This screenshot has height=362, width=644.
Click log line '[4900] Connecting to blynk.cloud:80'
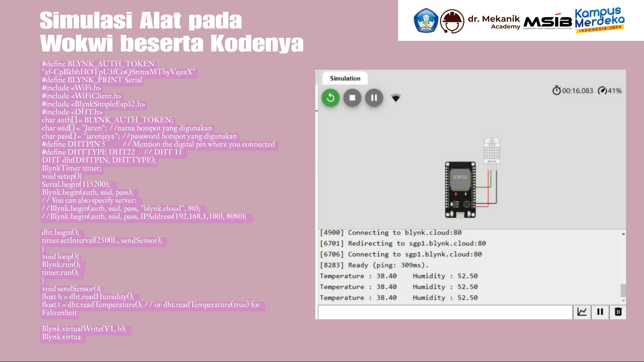tap(391, 233)
